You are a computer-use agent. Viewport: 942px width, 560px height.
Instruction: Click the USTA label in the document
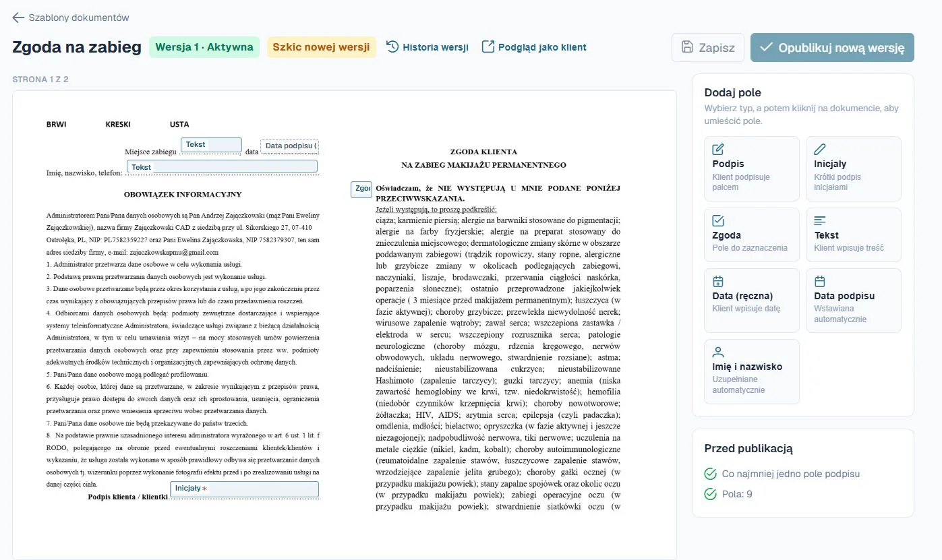pyautogui.click(x=179, y=124)
